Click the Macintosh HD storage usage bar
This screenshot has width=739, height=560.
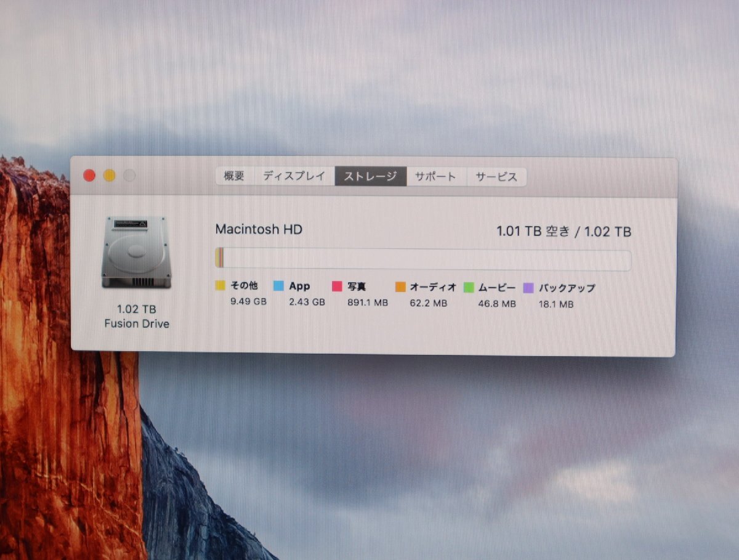pos(423,259)
